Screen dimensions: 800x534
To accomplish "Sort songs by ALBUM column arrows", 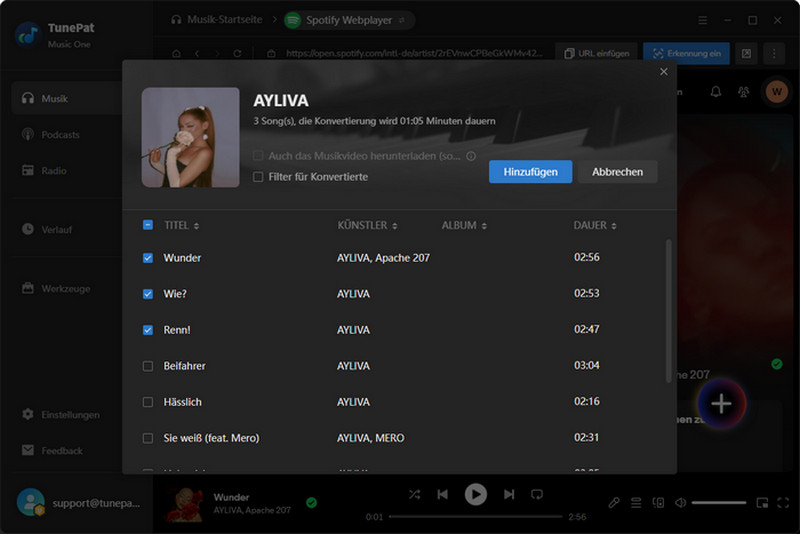I will pyautogui.click(x=484, y=226).
